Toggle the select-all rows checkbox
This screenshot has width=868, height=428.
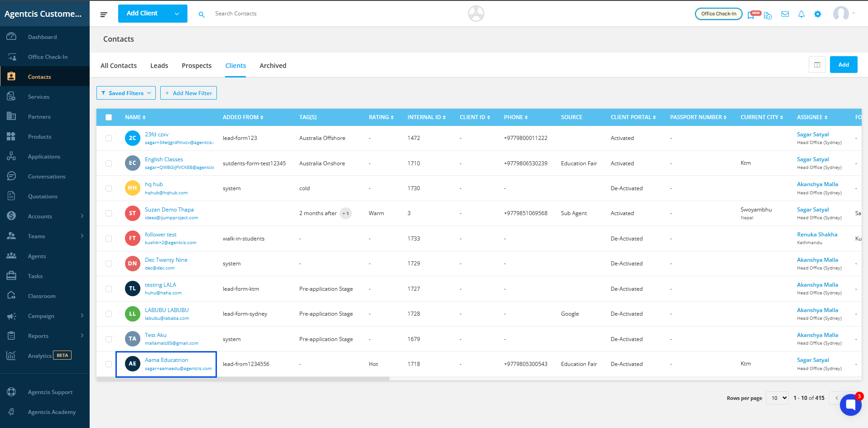point(109,117)
